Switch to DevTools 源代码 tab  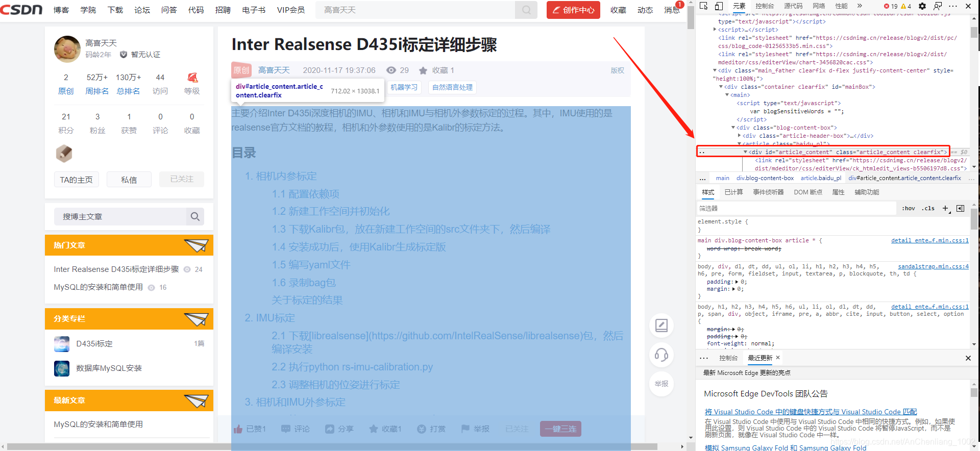793,6
